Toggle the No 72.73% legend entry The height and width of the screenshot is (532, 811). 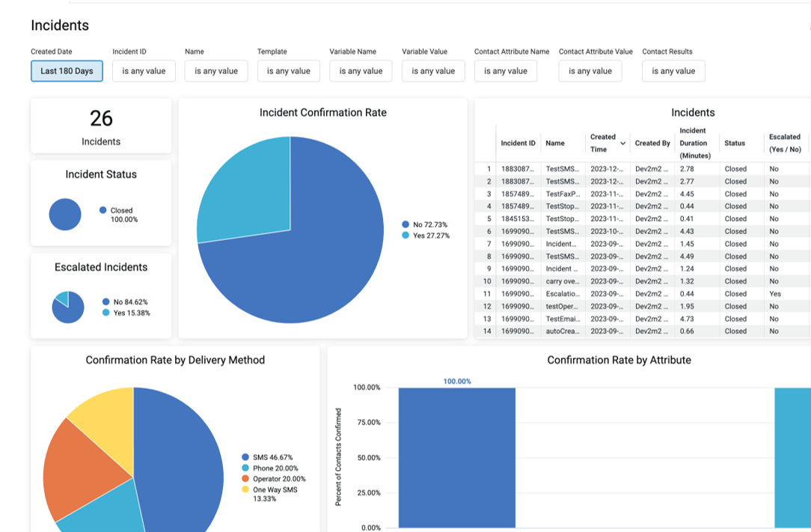coord(425,224)
